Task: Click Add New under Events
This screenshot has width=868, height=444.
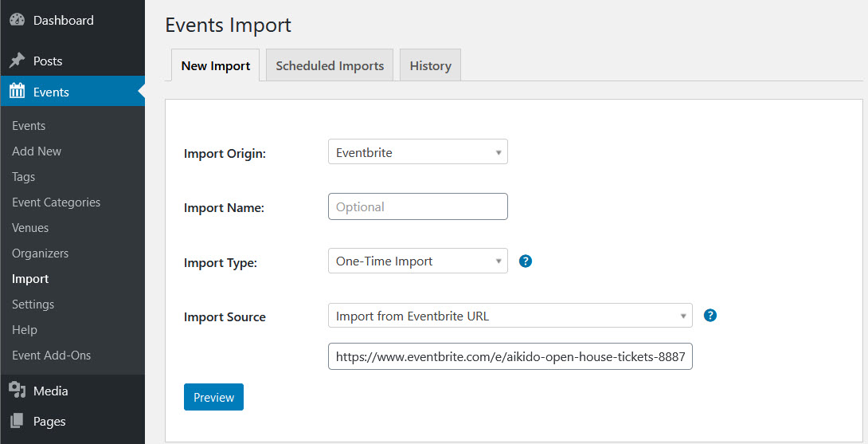Action: pos(37,151)
